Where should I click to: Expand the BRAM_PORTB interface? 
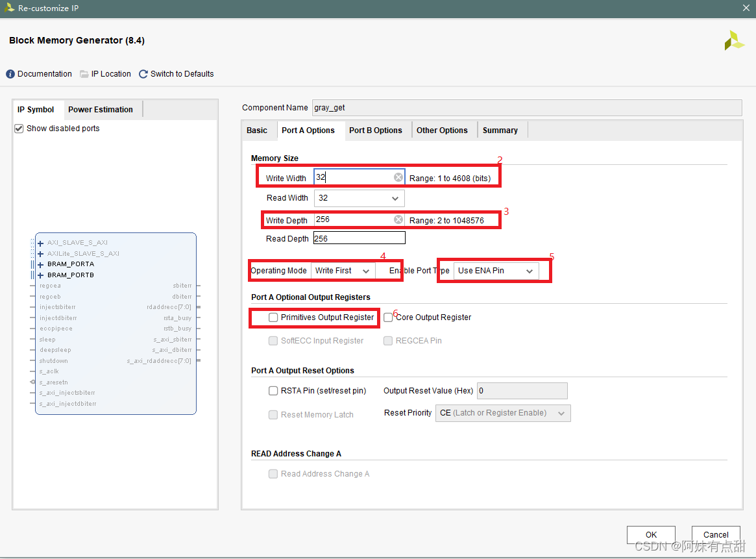[x=40, y=275]
